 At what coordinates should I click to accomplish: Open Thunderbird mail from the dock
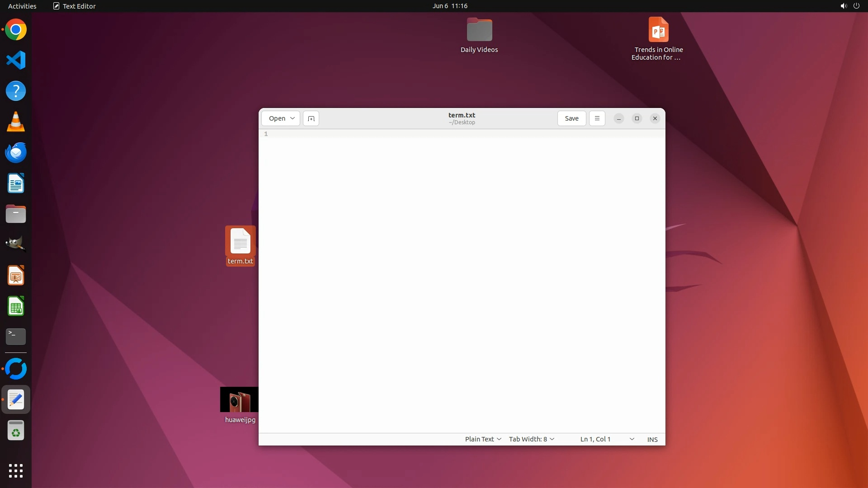pos(16,153)
